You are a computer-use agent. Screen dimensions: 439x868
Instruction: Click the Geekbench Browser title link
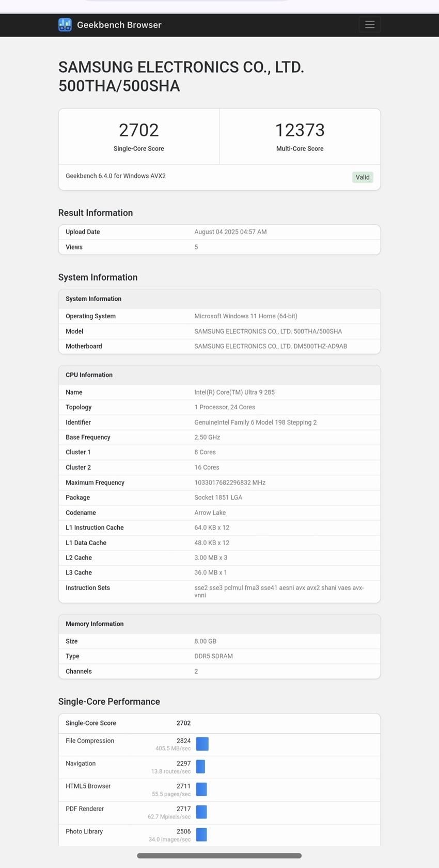(x=119, y=25)
